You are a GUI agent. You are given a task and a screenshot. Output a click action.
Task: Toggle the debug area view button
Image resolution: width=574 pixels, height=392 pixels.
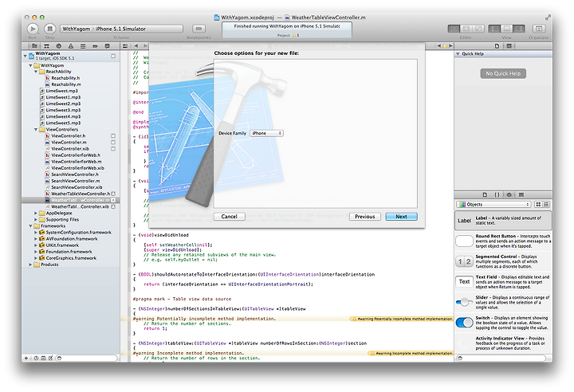coord(507,29)
